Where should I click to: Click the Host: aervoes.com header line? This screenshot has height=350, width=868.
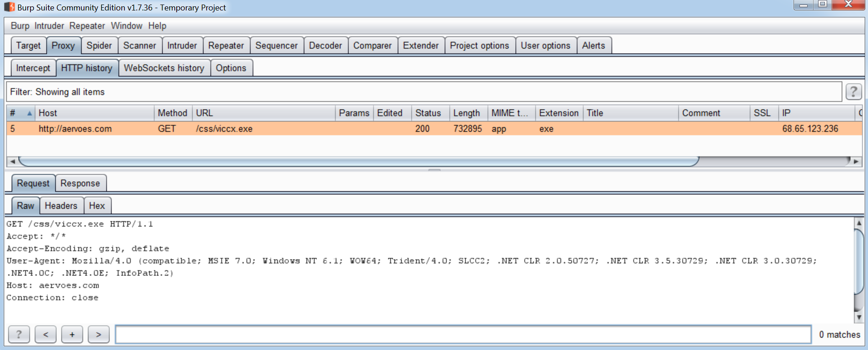[x=53, y=285]
